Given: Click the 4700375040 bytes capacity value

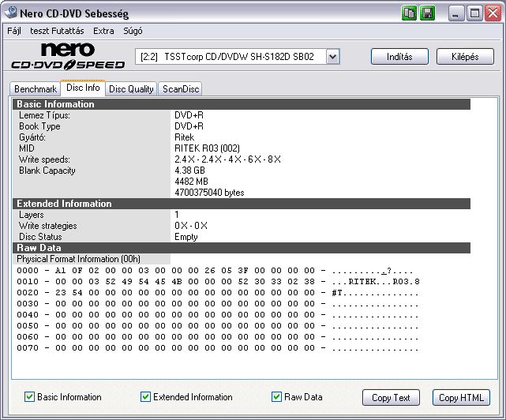Looking at the screenshot, I should tap(209, 193).
